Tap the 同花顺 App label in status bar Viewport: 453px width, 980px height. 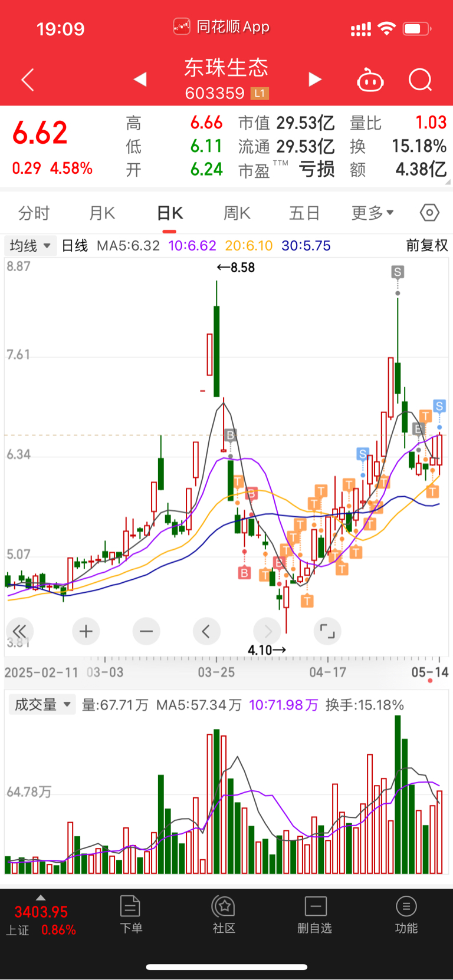click(234, 27)
